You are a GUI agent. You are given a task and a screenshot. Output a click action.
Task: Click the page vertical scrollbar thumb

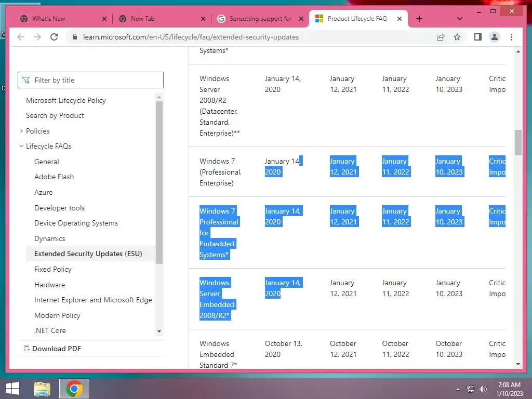point(518,142)
